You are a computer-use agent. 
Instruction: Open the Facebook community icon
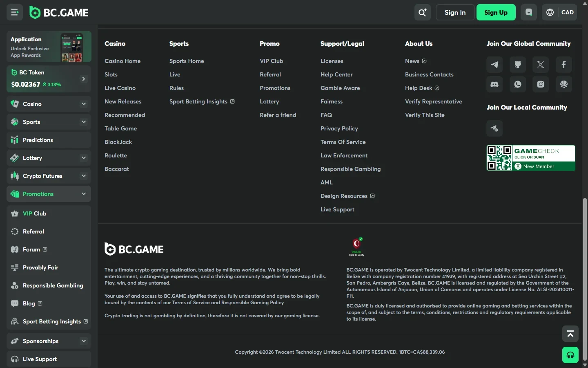pyautogui.click(x=564, y=65)
